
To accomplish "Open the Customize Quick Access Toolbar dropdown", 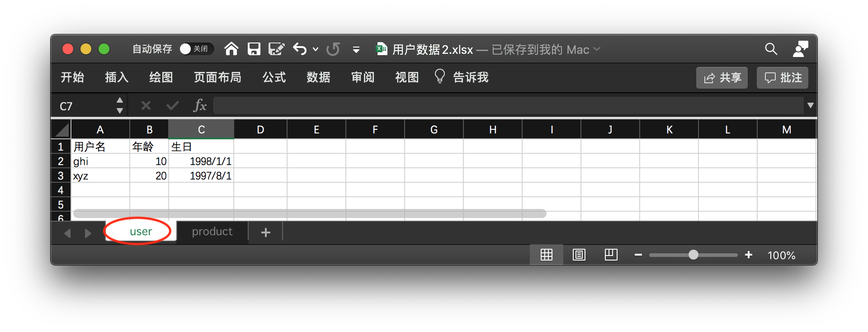I will pos(356,49).
